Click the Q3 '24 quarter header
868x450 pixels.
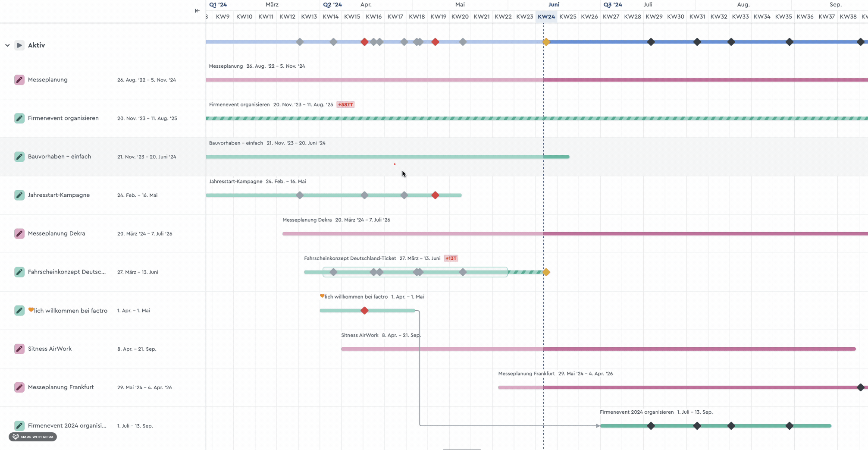[613, 5]
